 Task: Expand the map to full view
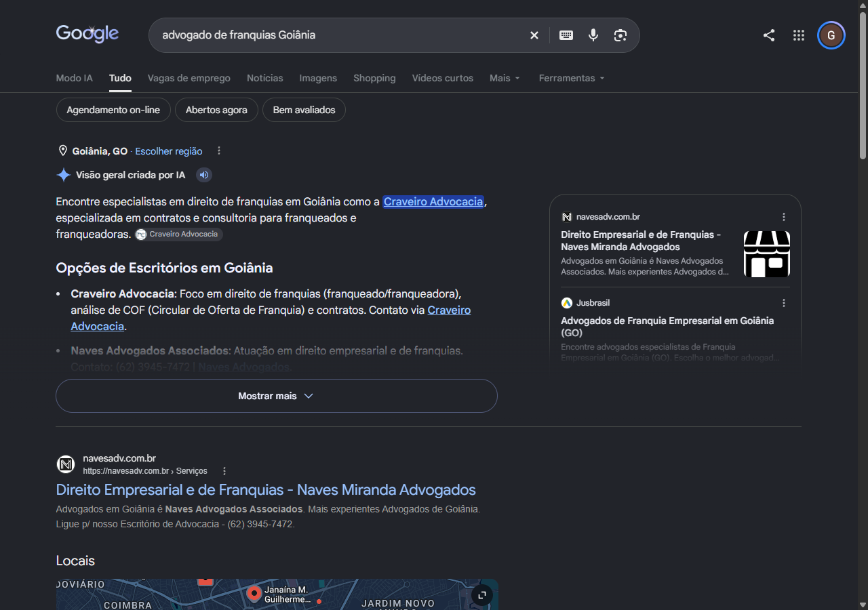(482, 595)
